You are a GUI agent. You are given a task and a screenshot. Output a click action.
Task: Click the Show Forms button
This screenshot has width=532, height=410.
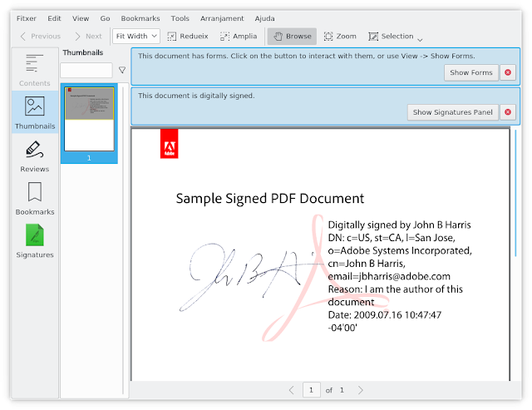(471, 72)
